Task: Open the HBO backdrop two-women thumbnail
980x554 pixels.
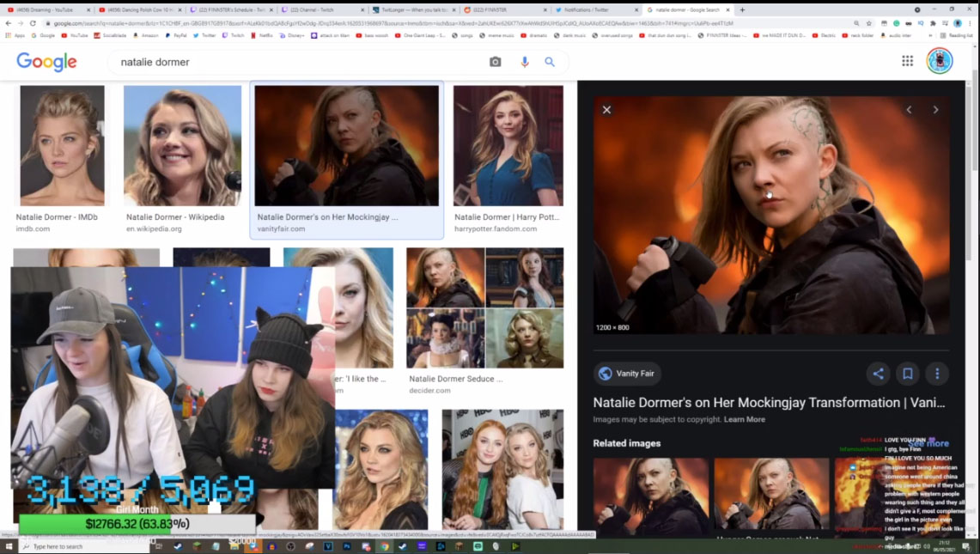Action: tap(502, 470)
